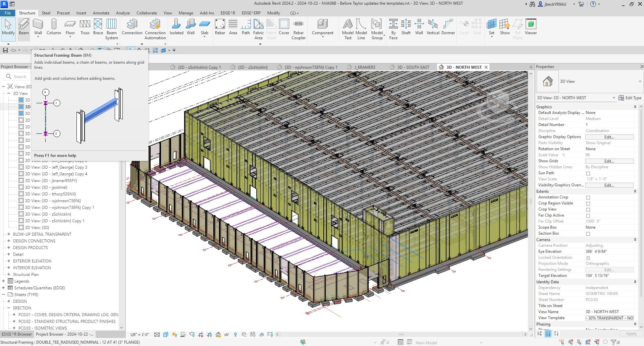
Task: Open the Component tool
Action: [x=322, y=27]
